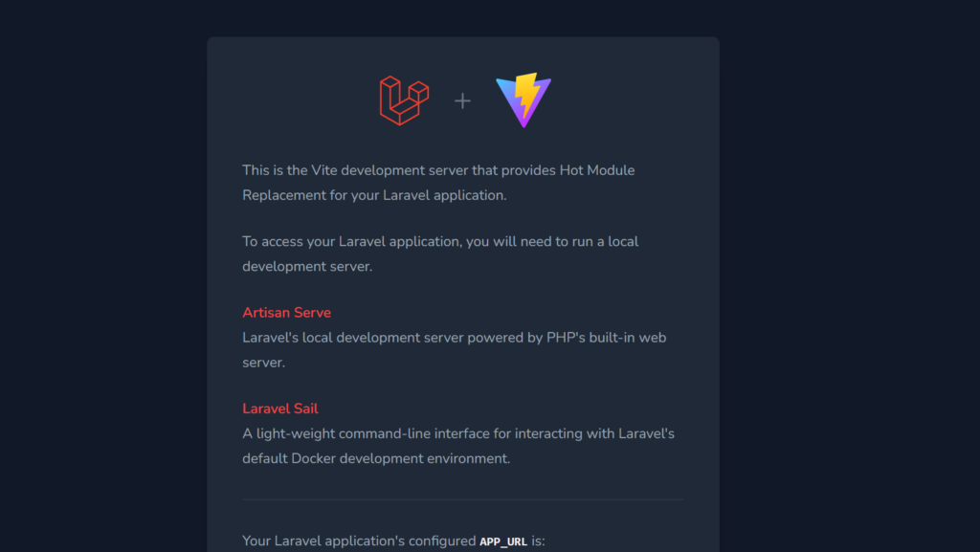This screenshot has height=552, width=980.
Task: Click the Vite logo
Action: tap(523, 100)
